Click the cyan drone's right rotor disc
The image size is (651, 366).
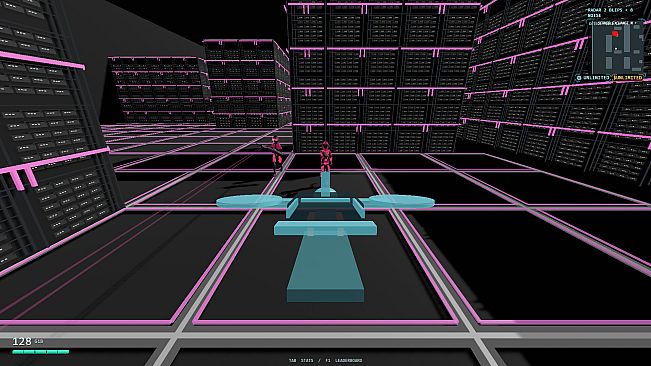coord(402,201)
